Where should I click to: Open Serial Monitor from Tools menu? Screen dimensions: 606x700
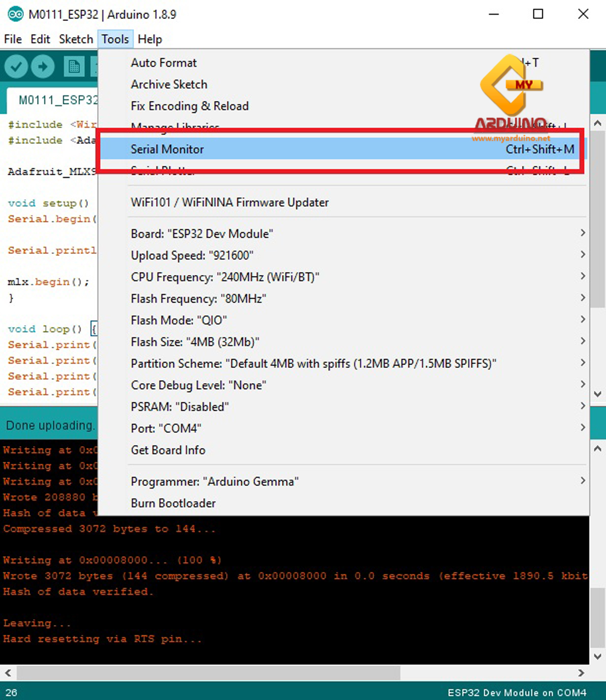(343, 149)
